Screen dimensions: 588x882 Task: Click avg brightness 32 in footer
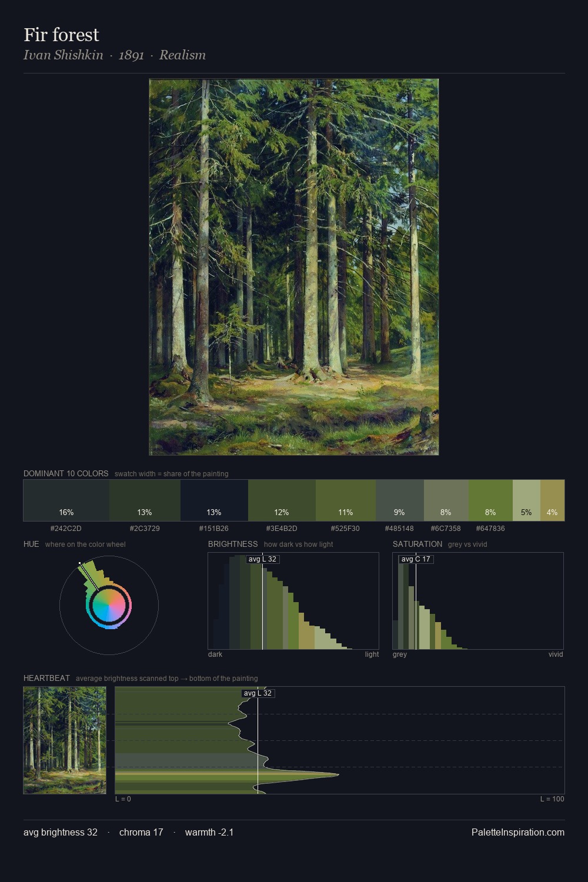pos(61,832)
